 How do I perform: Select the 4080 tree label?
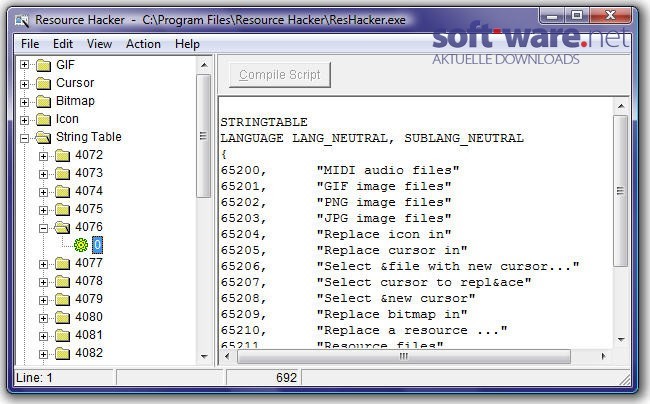[x=89, y=317]
